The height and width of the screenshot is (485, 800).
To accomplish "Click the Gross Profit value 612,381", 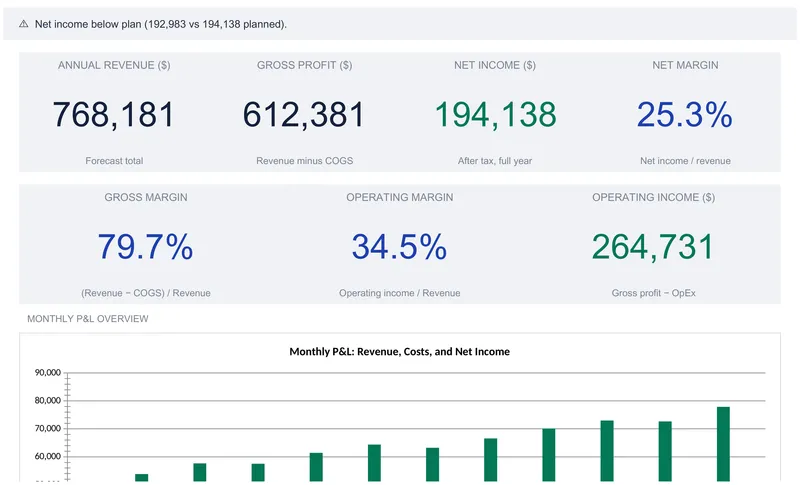I will 304,114.
